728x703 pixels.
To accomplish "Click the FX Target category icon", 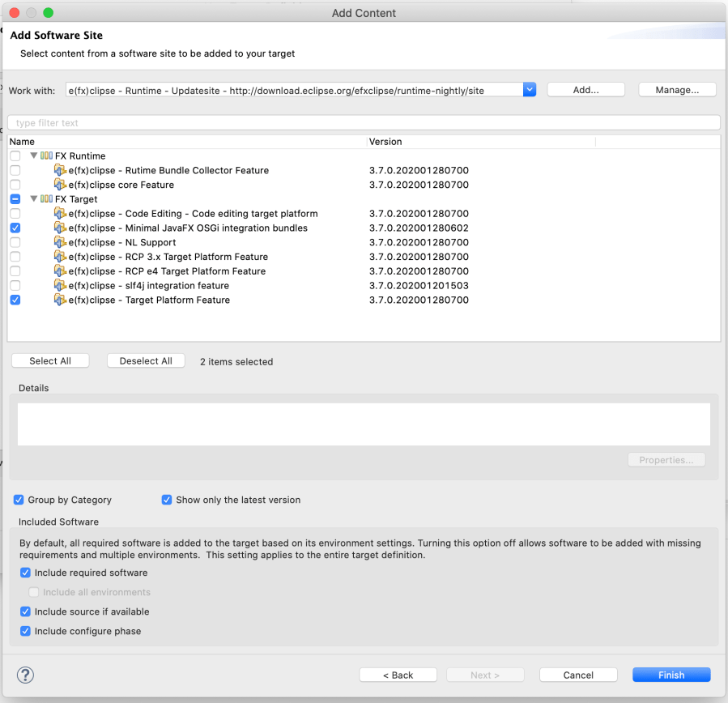I will tap(47, 199).
